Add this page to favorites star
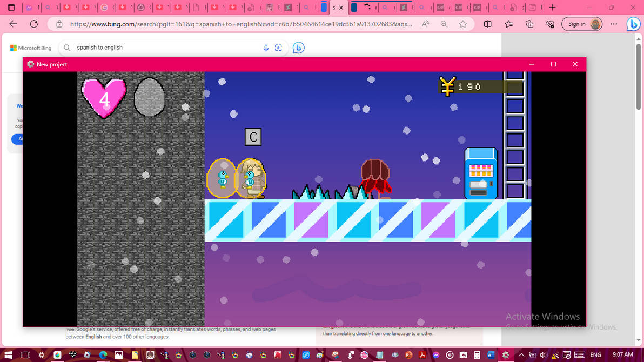Image resolution: width=644 pixels, height=362 pixels. 463,24
